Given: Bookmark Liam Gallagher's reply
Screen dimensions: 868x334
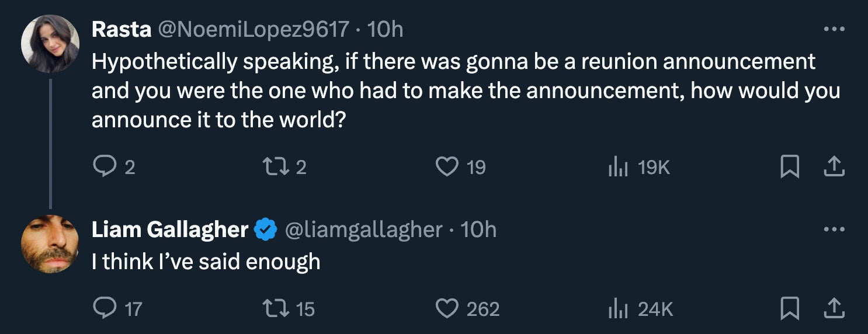Looking at the screenshot, I should (x=789, y=308).
